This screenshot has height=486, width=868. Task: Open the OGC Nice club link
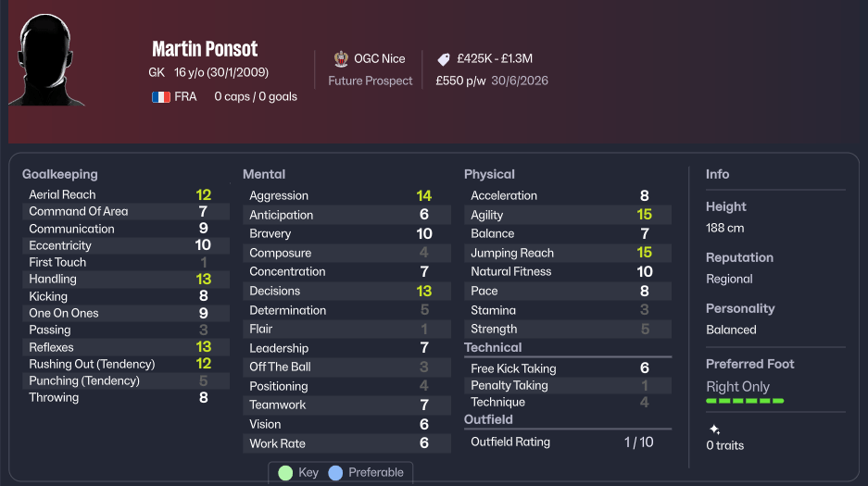[x=380, y=58]
